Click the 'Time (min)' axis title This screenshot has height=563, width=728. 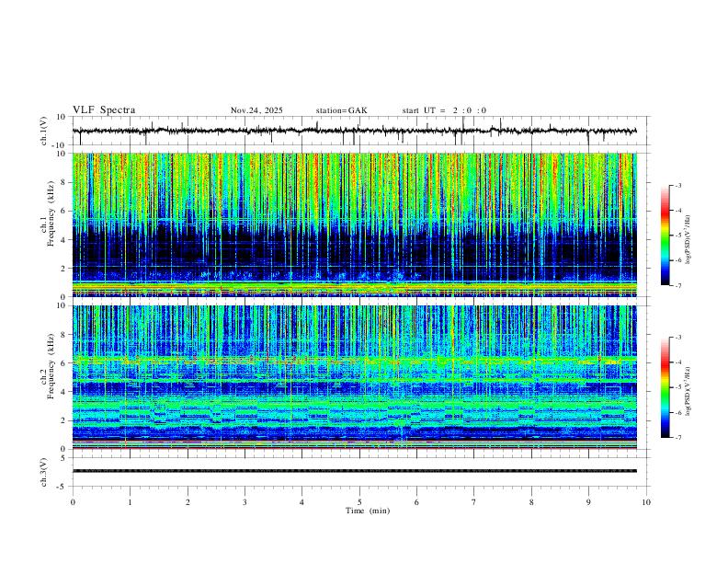pos(368,511)
